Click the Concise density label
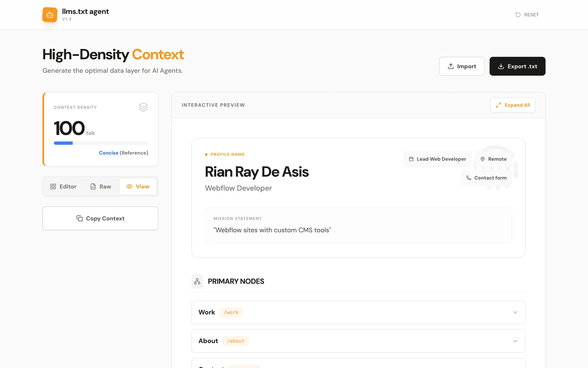This screenshot has width=588, height=368. click(108, 153)
